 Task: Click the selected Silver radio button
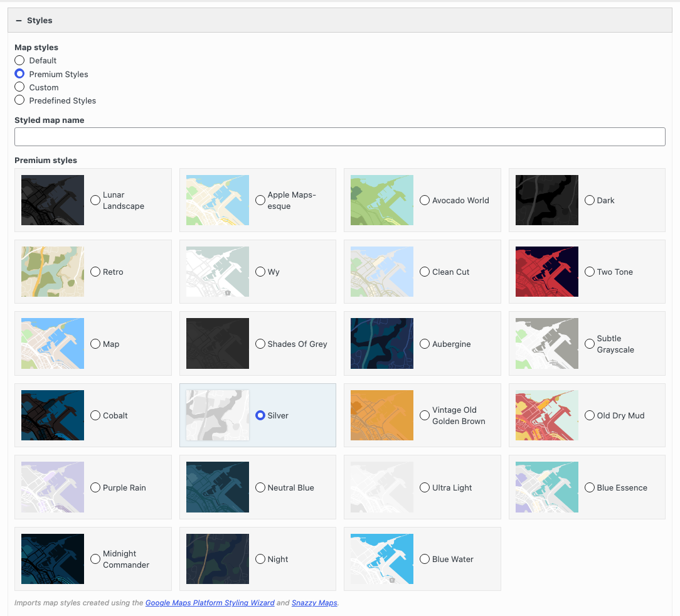pos(260,415)
